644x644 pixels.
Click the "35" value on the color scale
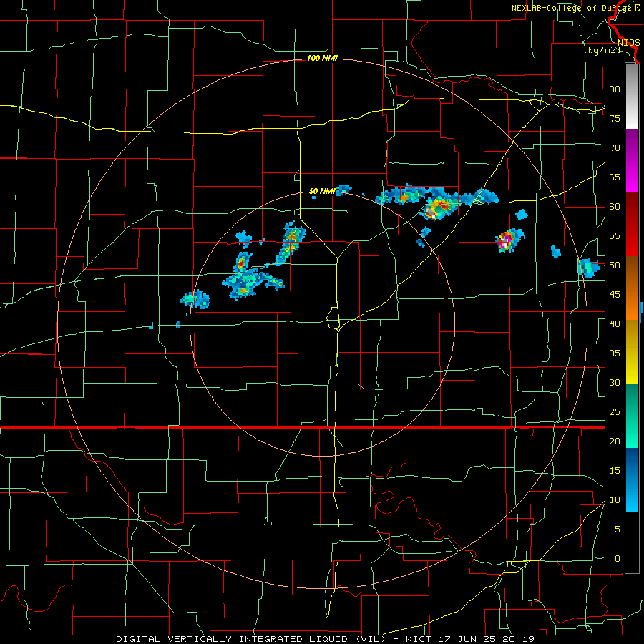615,353
